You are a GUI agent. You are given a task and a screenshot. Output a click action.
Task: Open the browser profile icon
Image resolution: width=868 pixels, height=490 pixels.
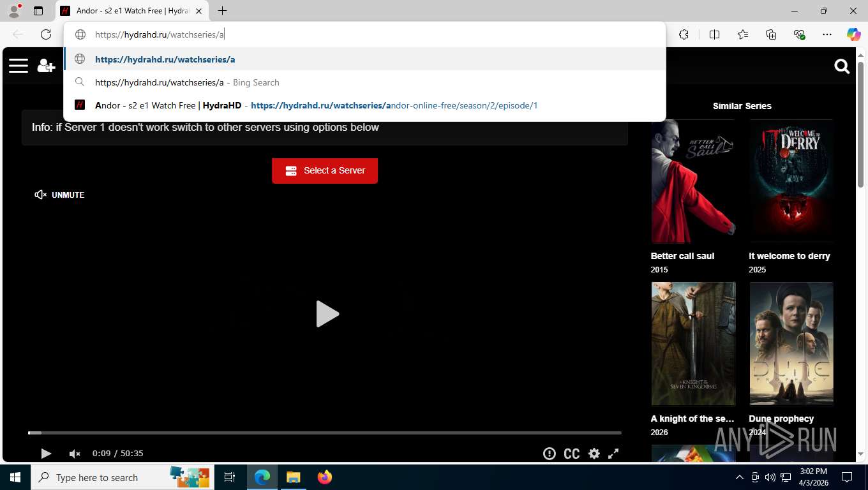tap(14, 11)
